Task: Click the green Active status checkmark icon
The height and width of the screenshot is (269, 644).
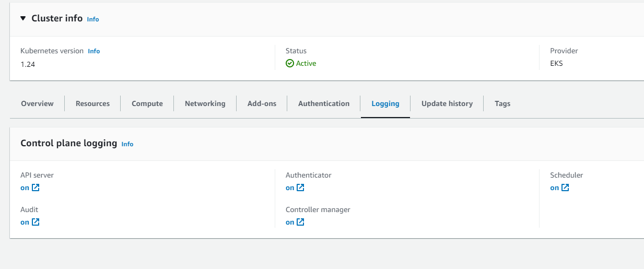Action: [x=290, y=63]
